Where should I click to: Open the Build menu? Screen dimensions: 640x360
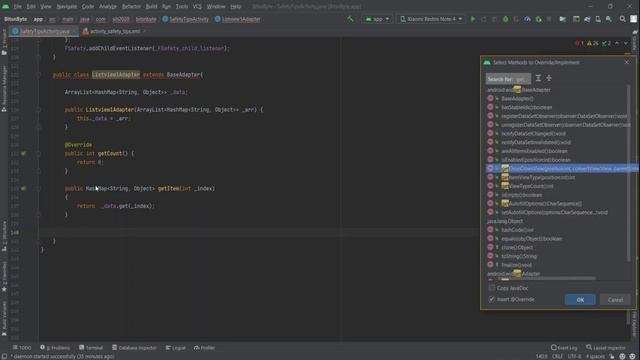pyautogui.click(x=151, y=7)
